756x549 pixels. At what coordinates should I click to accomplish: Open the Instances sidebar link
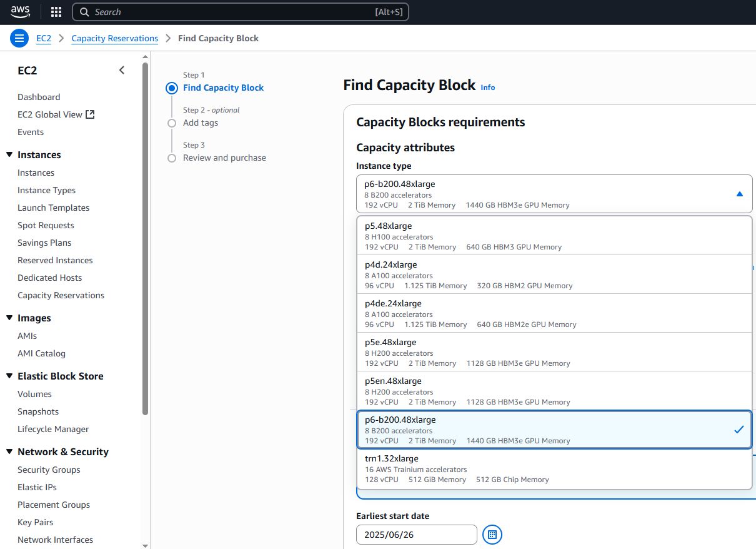point(36,173)
